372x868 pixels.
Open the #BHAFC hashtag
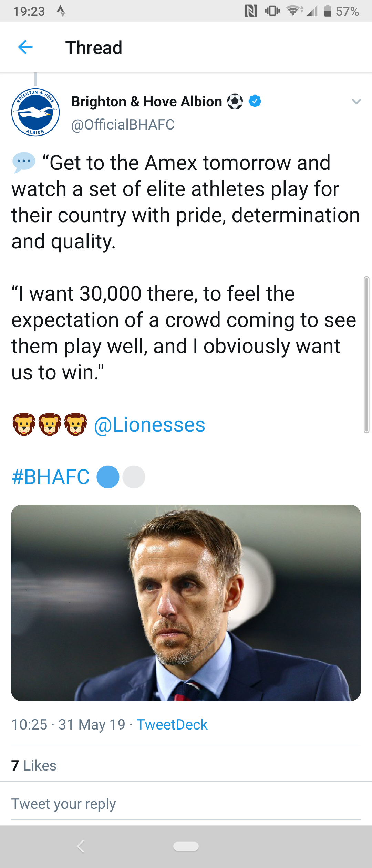click(x=51, y=477)
